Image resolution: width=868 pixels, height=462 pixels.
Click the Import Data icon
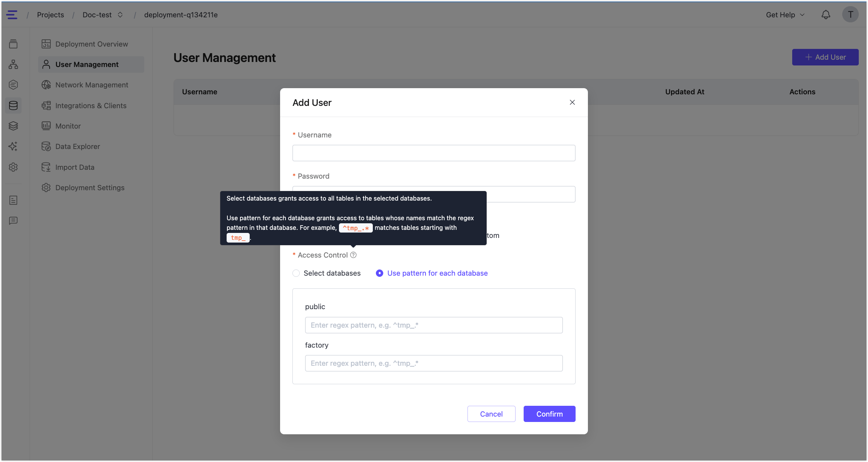click(x=46, y=167)
